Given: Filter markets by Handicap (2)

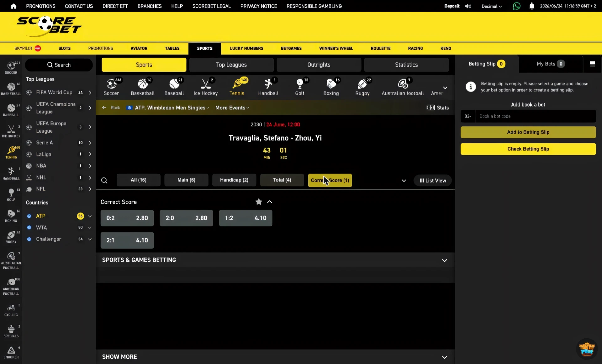Looking at the screenshot, I should coord(234,180).
